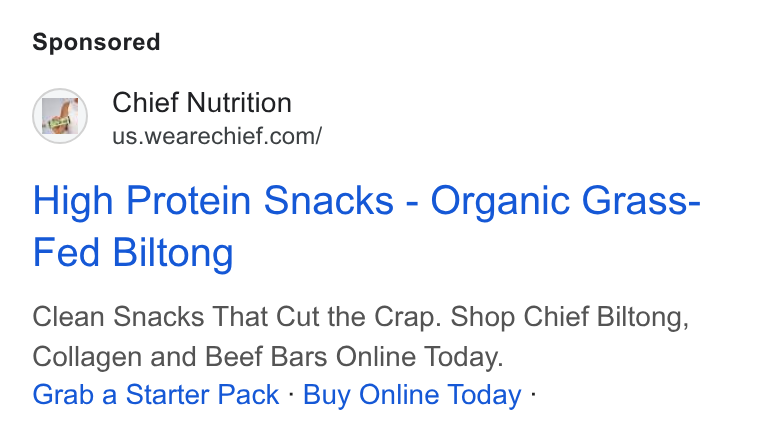Click the Sponsored label
Image resolution: width=760 pixels, height=438 pixels.
coord(96,42)
